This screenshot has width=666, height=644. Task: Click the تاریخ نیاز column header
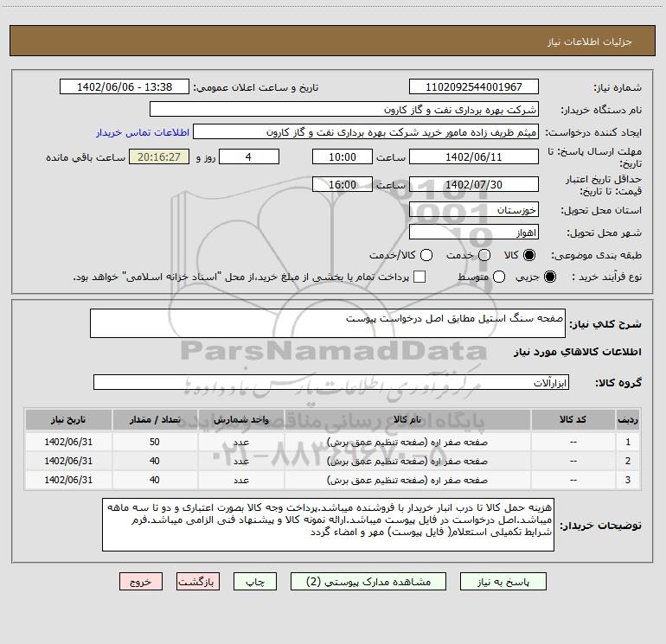pos(68,420)
